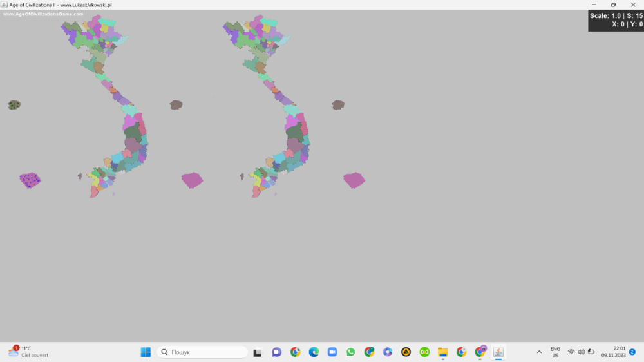
Task: Open Chrome icon next to WhatsApp
Action: [x=369, y=352]
